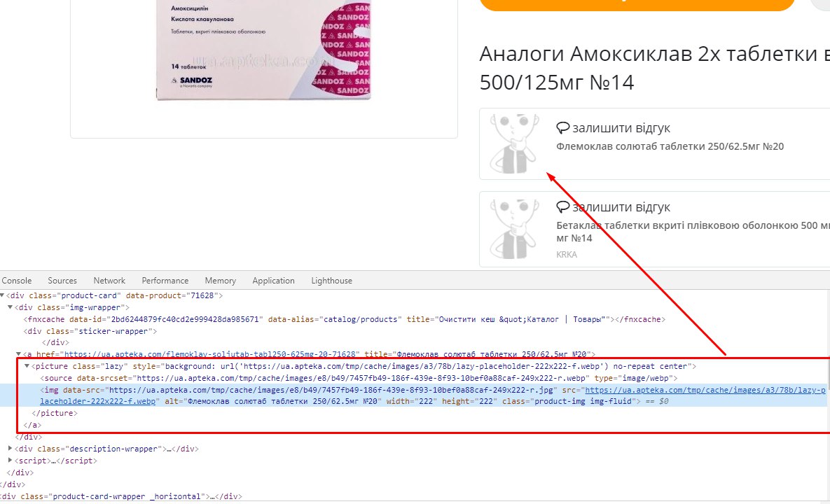This screenshot has width=830, height=504.
Task: Open Флемоклав солютаб таблетки 250/62.5мг №20 title
Action: point(670,146)
